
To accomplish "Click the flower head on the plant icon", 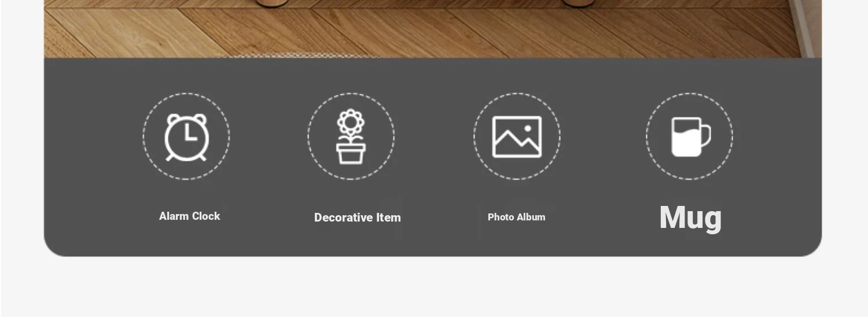I will [x=351, y=122].
